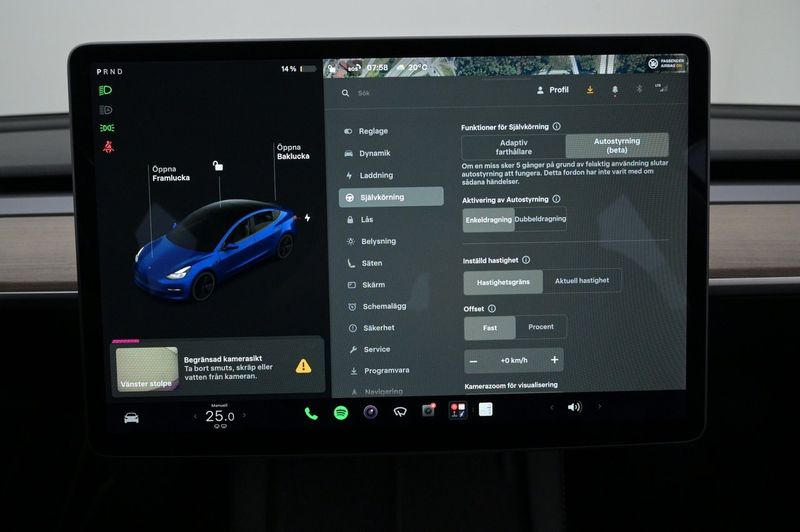Decrease offset with the minus button

pyautogui.click(x=473, y=361)
